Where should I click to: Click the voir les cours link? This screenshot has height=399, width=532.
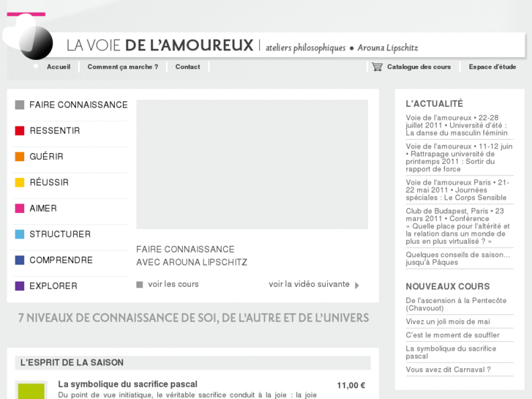173,284
